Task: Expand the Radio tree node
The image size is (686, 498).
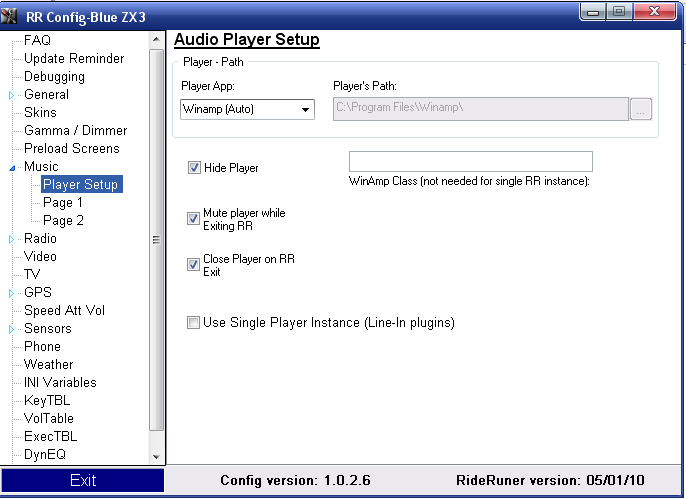Action: tap(11, 239)
